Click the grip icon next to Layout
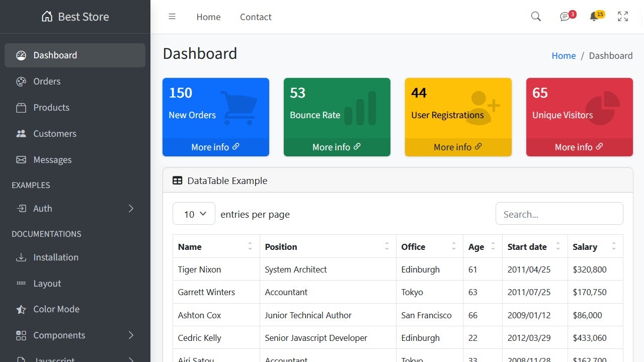The height and width of the screenshot is (362, 644). tap(21, 284)
